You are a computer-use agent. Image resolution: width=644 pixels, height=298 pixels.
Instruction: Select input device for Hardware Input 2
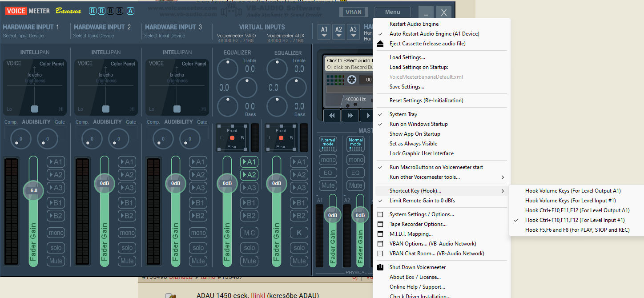(x=93, y=36)
